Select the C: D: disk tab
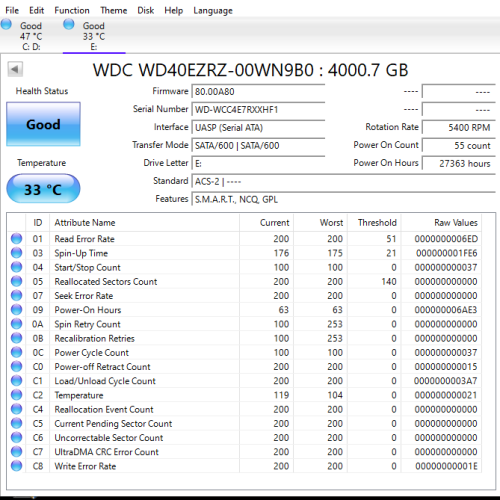Image resolution: width=500 pixels, height=500 pixels. [31, 36]
